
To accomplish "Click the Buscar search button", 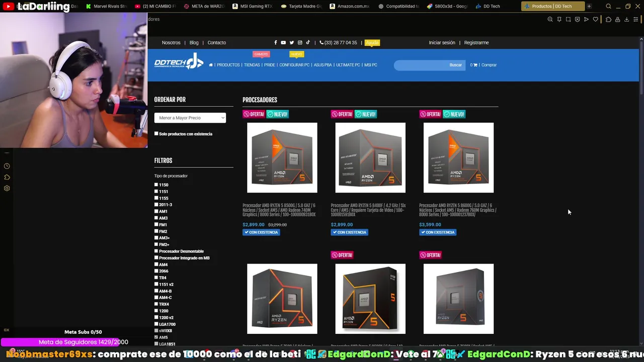I will pos(456,65).
